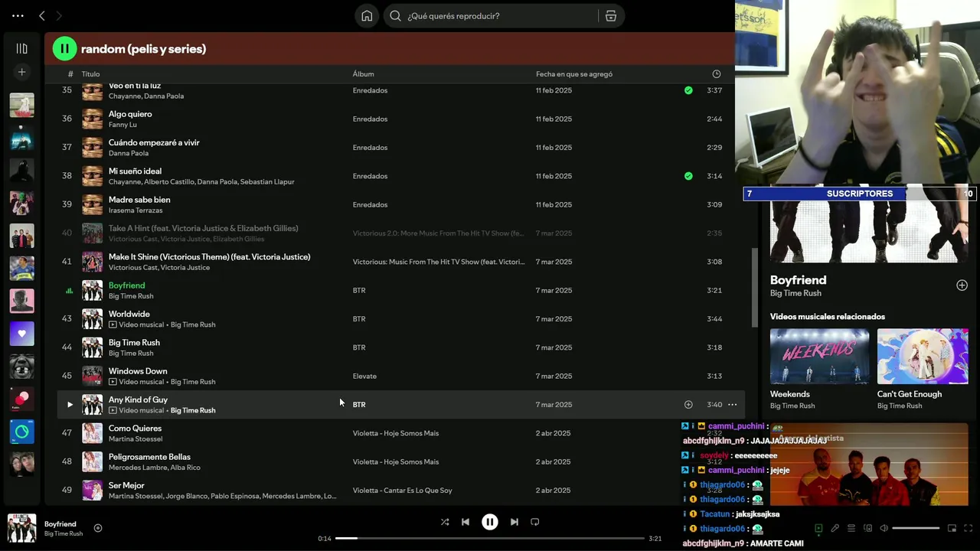Go forward with the right arrow

pos(59,16)
